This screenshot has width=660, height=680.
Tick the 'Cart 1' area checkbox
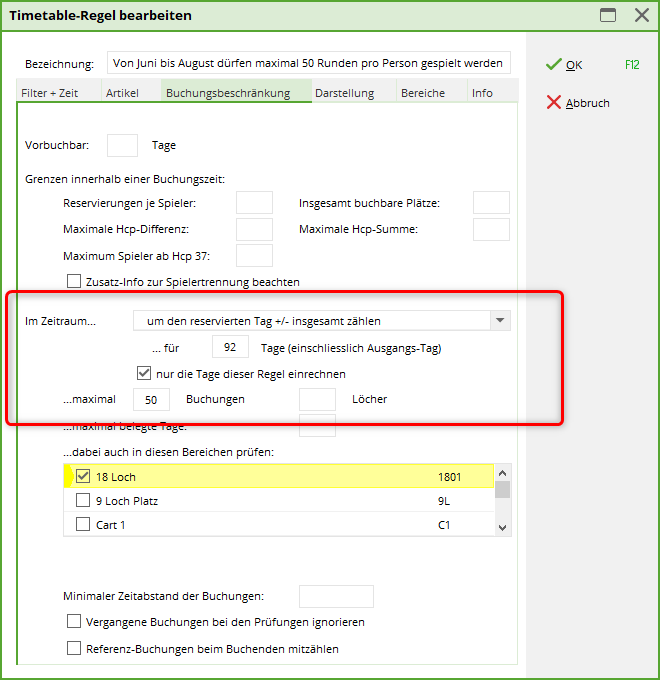point(84,524)
